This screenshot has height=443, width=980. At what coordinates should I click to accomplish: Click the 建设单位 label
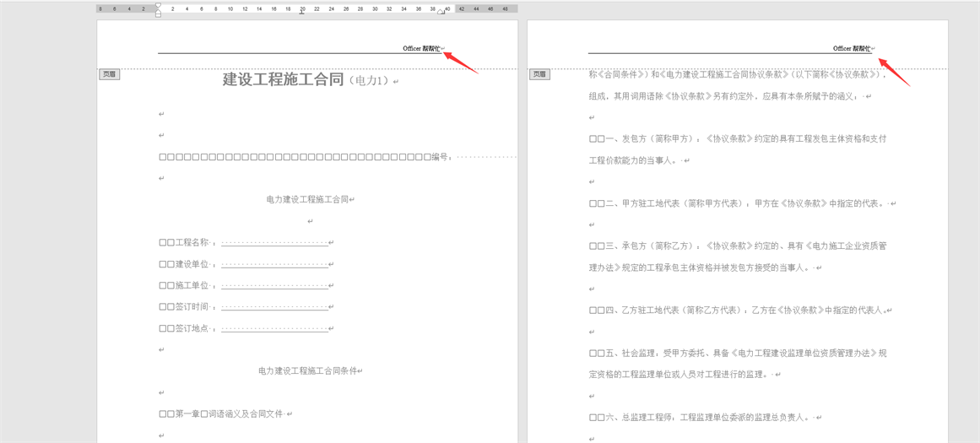pyautogui.click(x=192, y=264)
